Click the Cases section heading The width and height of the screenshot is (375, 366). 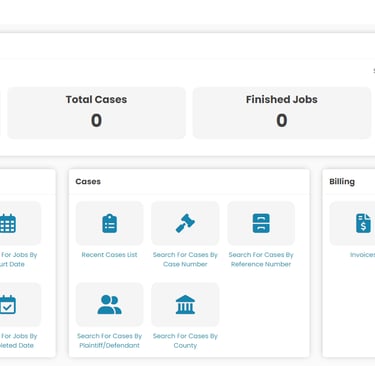(88, 182)
